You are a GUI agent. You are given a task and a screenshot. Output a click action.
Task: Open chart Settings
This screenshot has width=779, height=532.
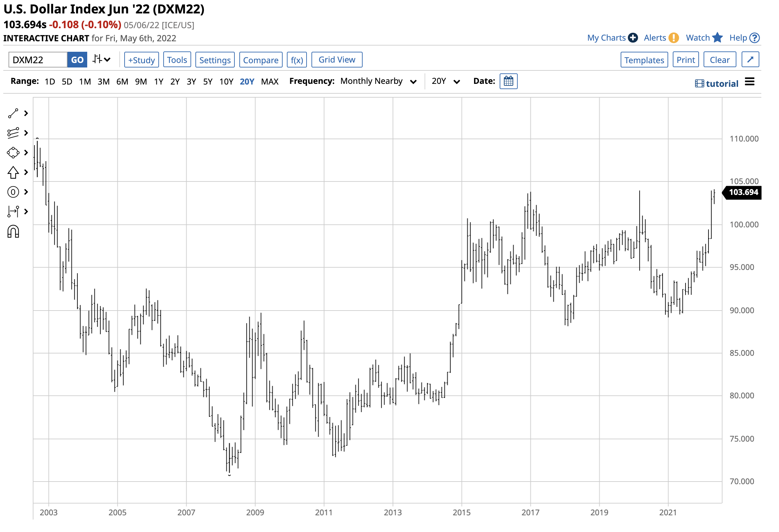point(215,60)
